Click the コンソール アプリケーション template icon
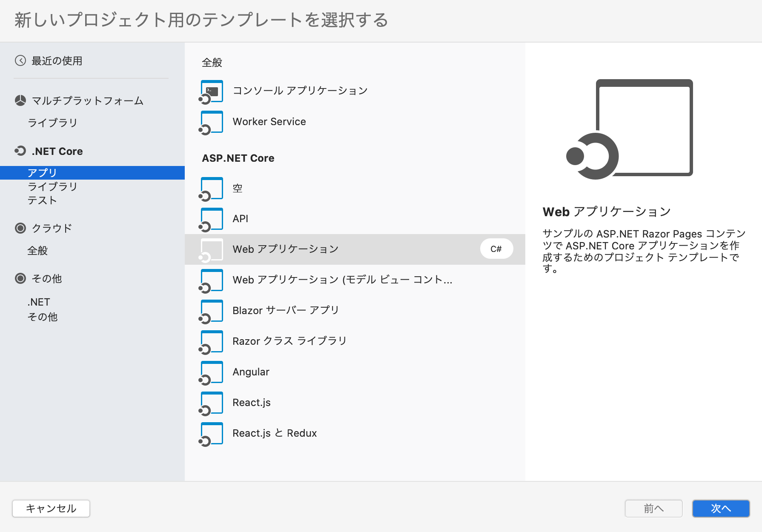The width and height of the screenshot is (762, 532). (x=211, y=92)
